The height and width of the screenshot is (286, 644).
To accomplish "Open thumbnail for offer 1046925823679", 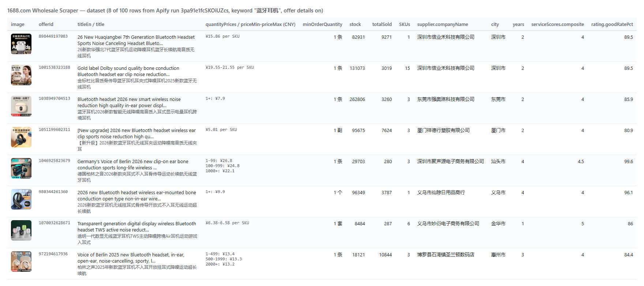I will 21,168.
